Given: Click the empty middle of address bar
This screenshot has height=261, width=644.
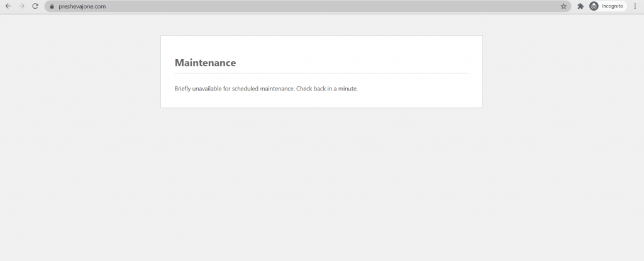Looking at the screenshot, I should coord(314,6).
